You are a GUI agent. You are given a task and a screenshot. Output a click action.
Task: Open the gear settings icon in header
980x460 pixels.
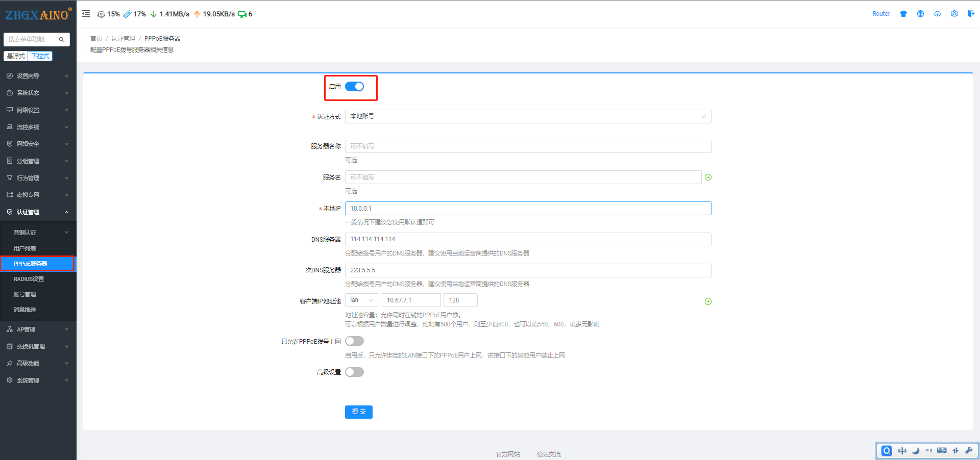[954, 14]
